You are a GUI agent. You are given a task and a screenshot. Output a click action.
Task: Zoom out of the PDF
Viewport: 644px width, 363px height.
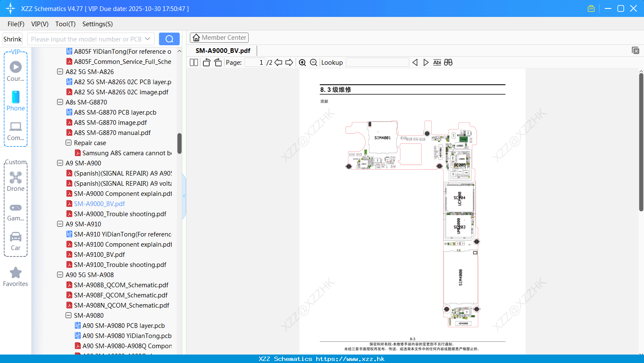[x=313, y=63]
